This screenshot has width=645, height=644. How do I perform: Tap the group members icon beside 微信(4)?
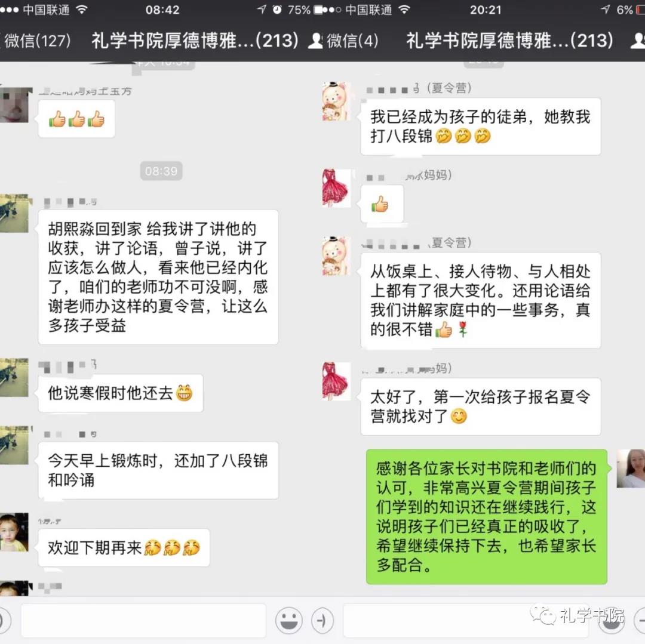pyautogui.click(x=315, y=41)
